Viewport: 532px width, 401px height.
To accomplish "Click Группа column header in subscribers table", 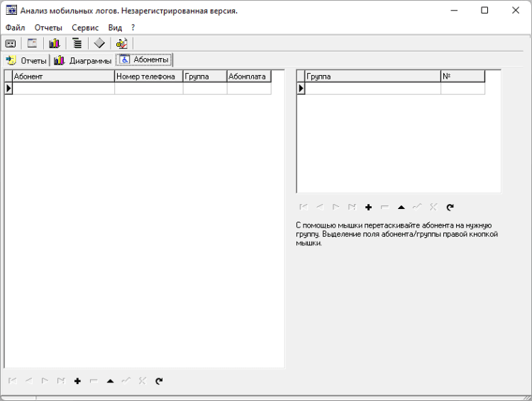I will coord(205,77).
